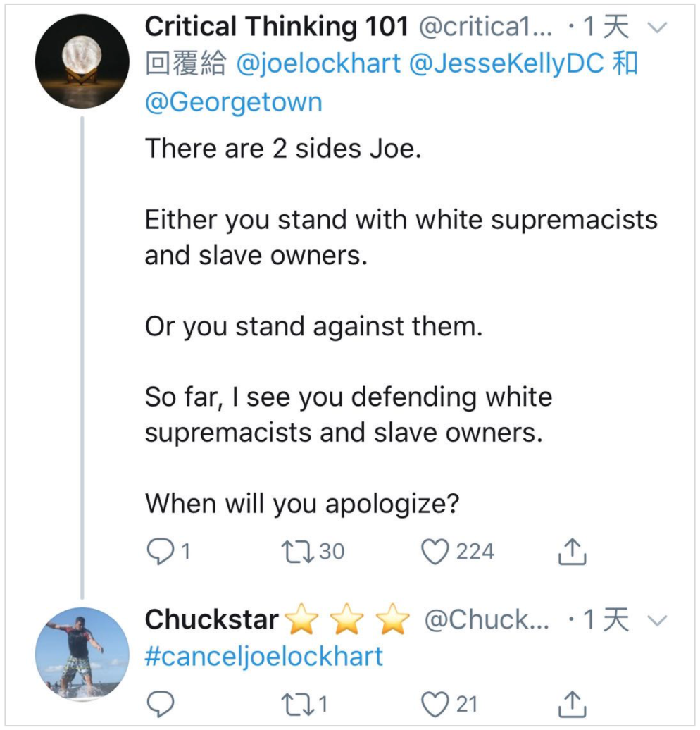Viewport: 700px width, 730px height.
Task: Open the @joelockhart mention link
Action: click(x=319, y=64)
